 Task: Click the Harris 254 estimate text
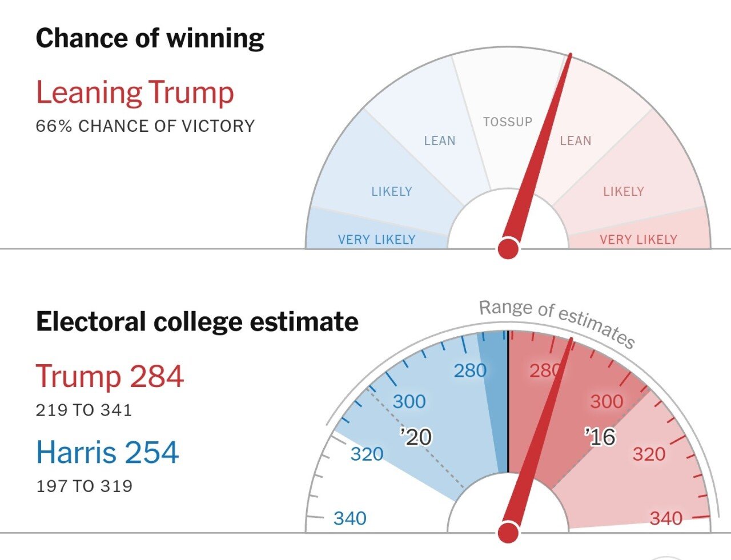pos(107,452)
